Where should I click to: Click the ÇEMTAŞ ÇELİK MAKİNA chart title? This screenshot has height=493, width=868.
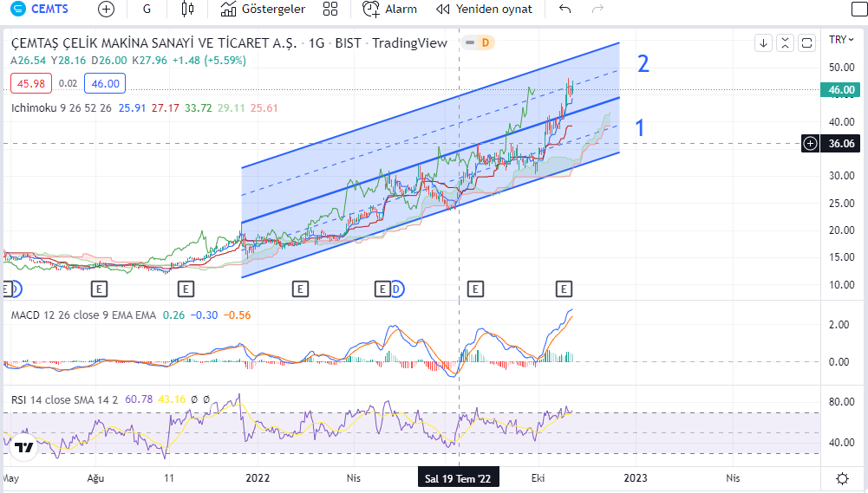153,43
